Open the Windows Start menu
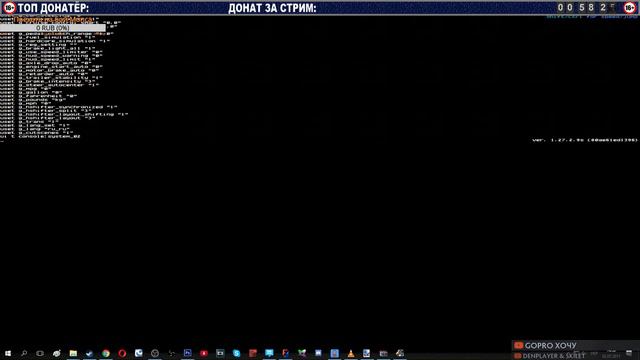 click(8, 353)
